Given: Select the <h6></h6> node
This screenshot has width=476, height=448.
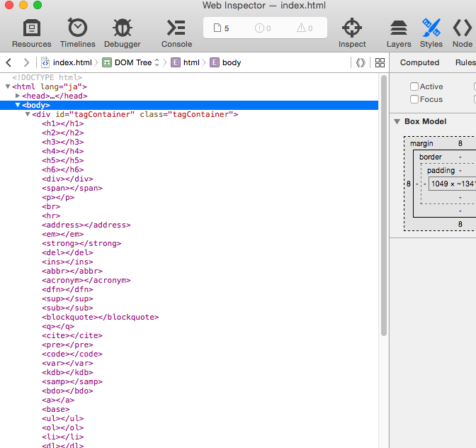Looking at the screenshot, I should tap(63, 169).
